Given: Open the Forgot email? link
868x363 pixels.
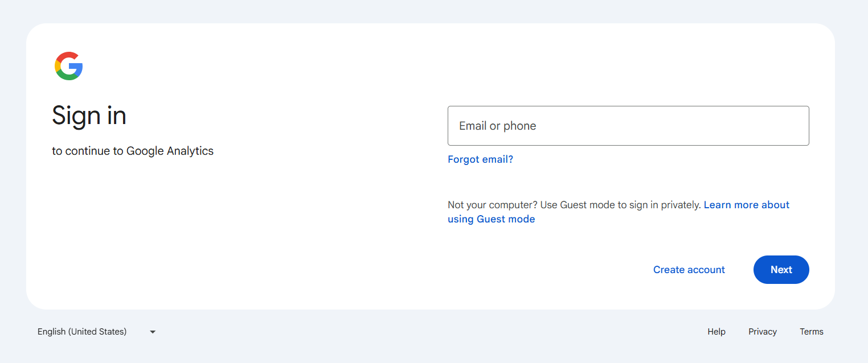Looking at the screenshot, I should click(480, 159).
